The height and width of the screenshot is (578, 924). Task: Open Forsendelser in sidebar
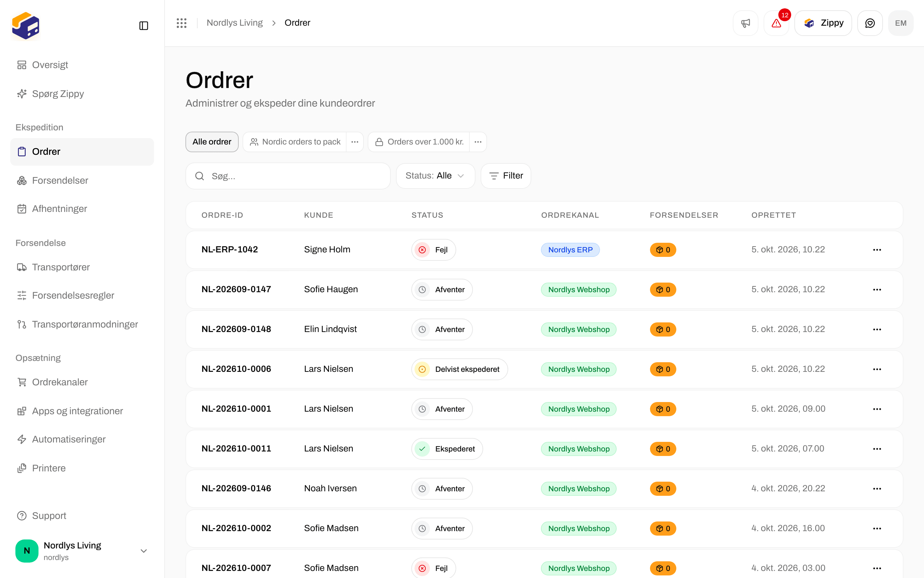click(82, 180)
